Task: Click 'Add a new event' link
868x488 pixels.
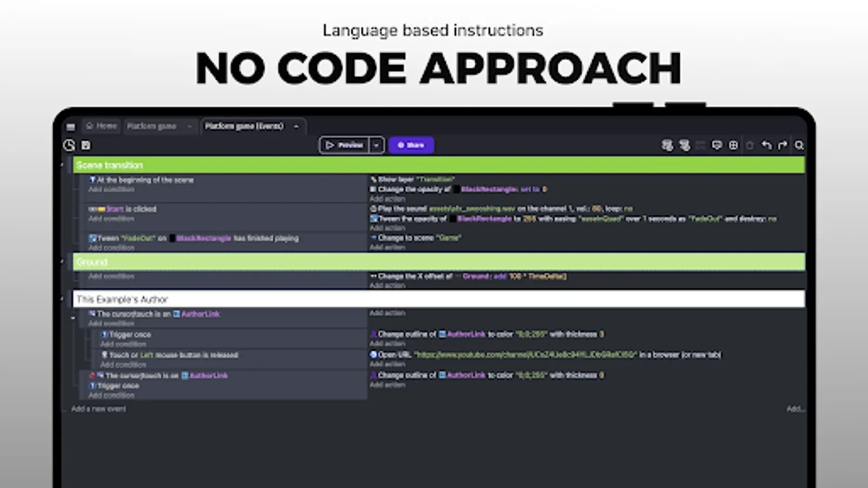Action: tap(98, 409)
